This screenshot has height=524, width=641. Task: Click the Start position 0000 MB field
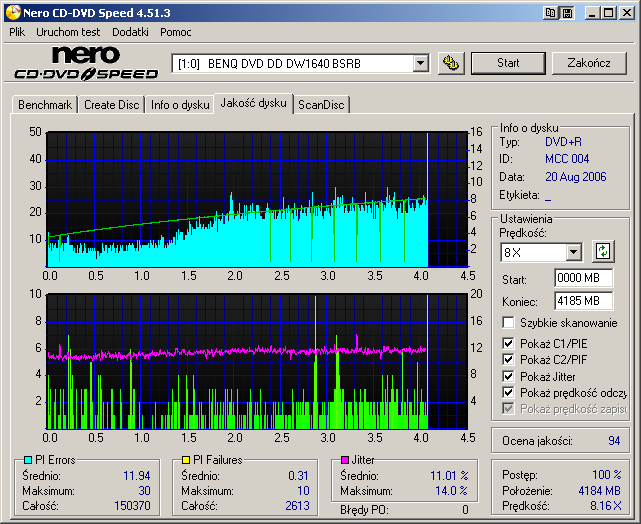pos(584,278)
